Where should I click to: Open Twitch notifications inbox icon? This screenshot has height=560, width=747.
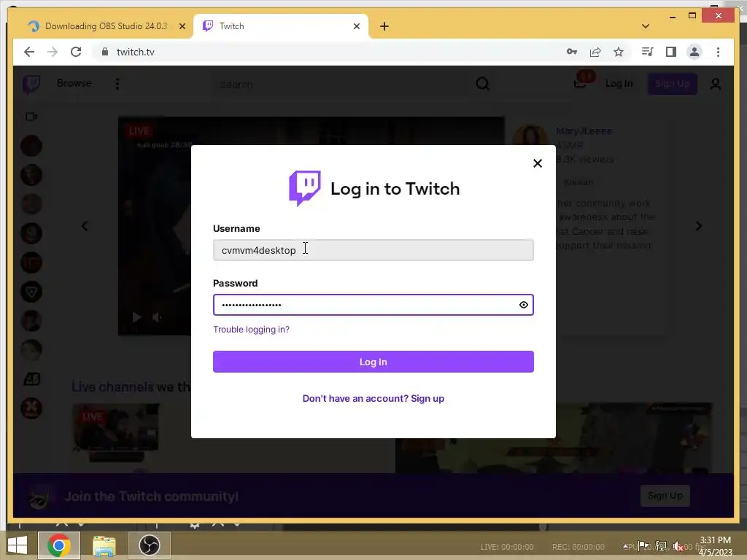(580, 84)
